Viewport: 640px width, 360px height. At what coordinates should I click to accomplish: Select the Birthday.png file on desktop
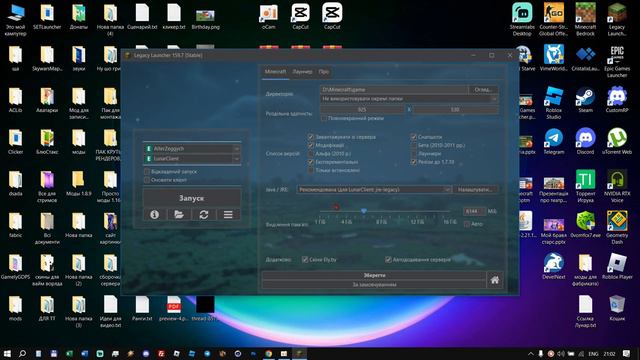coord(205,18)
